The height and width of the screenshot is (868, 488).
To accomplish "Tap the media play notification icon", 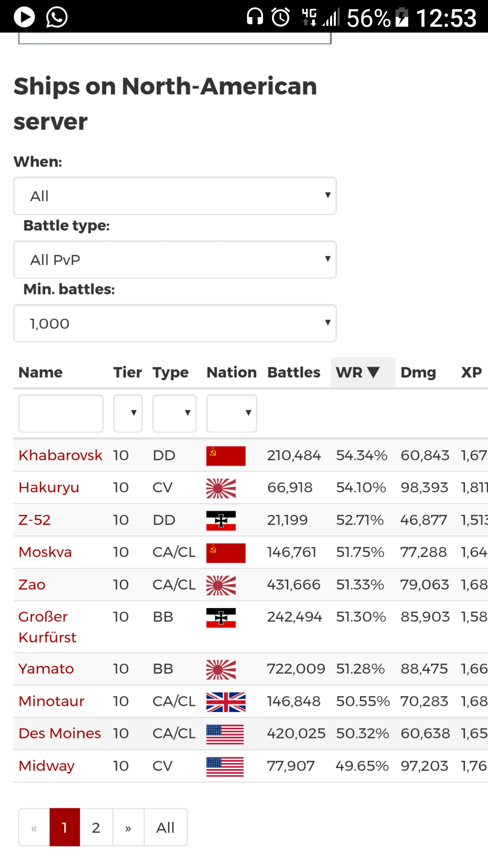I will click(24, 17).
